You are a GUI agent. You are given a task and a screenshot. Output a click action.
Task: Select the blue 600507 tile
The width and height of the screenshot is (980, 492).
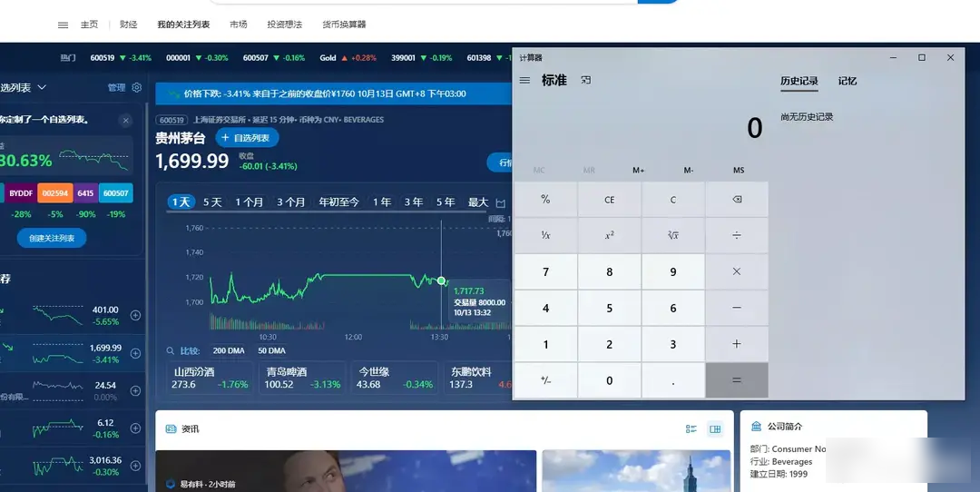[x=115, y=193]
